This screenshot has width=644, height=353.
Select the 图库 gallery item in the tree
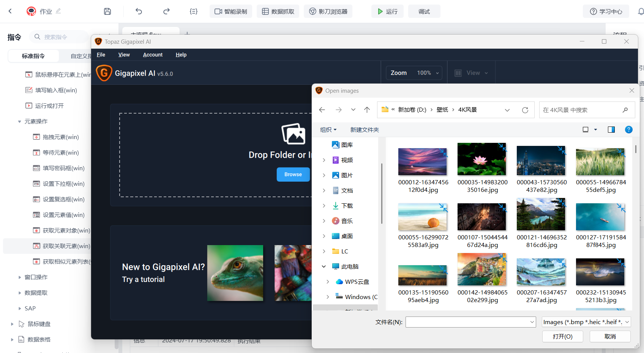point(343,145)
